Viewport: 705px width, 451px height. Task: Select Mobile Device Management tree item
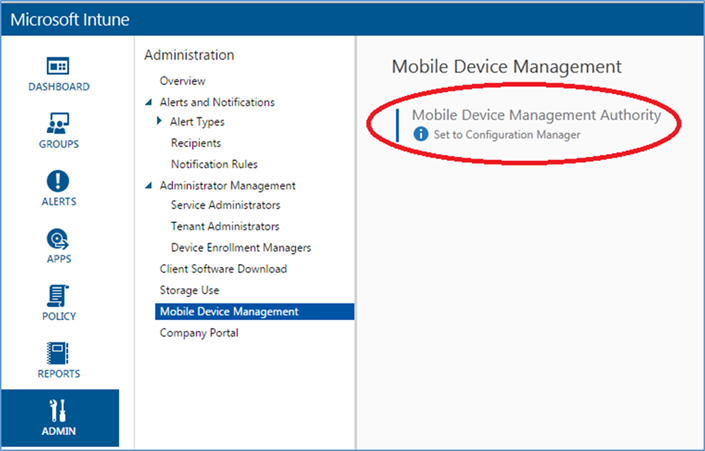pos(254,312)
